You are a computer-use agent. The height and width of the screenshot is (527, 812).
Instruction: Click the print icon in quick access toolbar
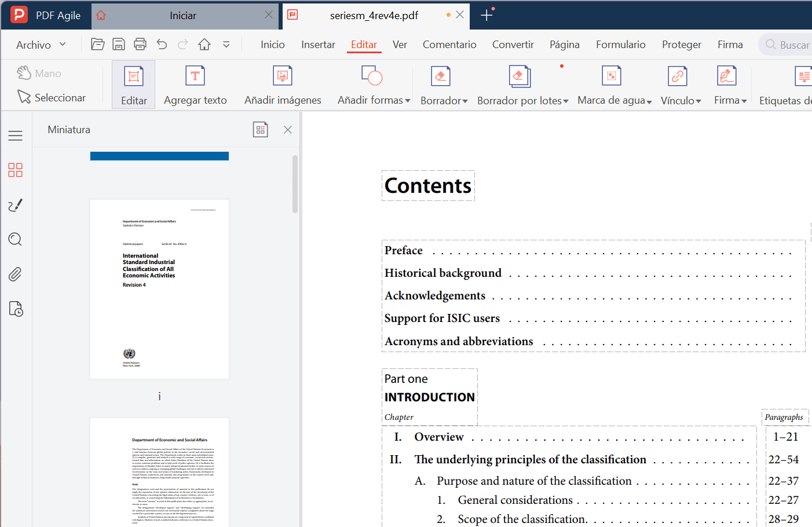(x=140, y=43)
